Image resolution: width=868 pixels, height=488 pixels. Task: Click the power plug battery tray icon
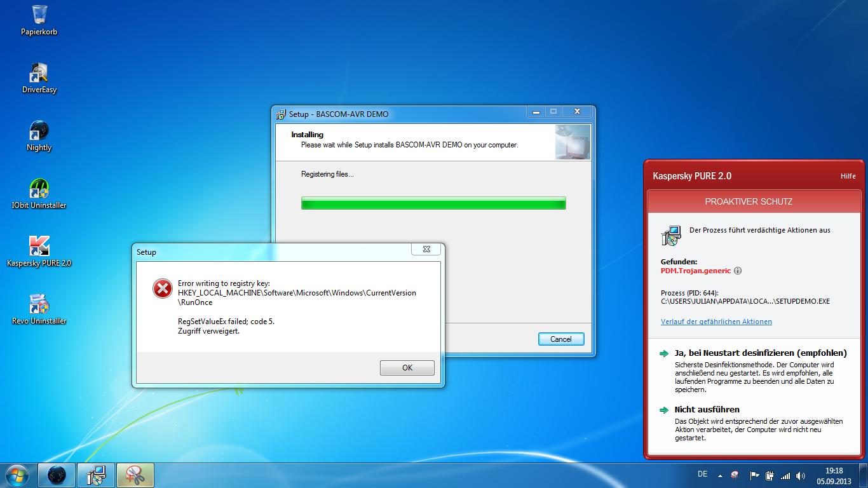coord(770,475)
